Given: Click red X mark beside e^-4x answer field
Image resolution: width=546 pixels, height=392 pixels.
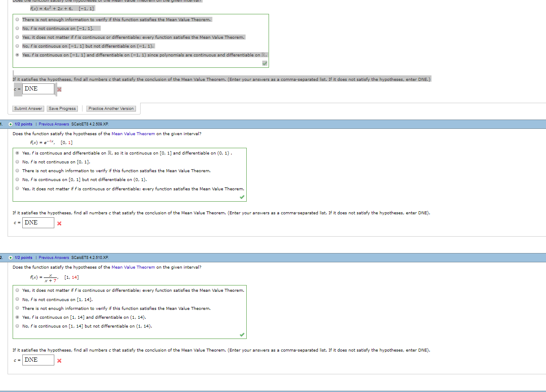Looking at the screenshot, I should pos(59,223).
